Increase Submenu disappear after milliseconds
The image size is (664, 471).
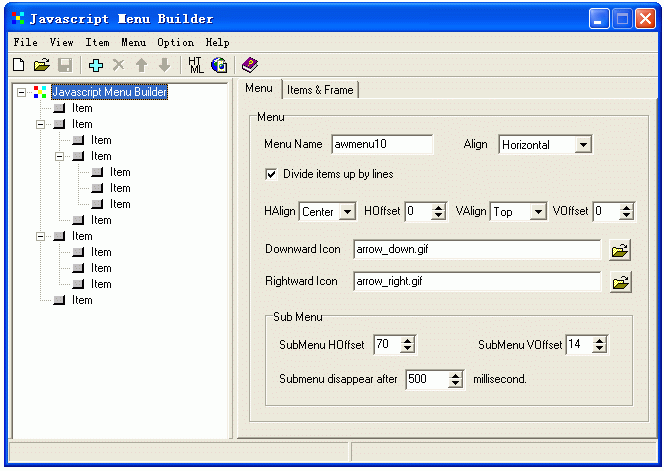[455, 375]
